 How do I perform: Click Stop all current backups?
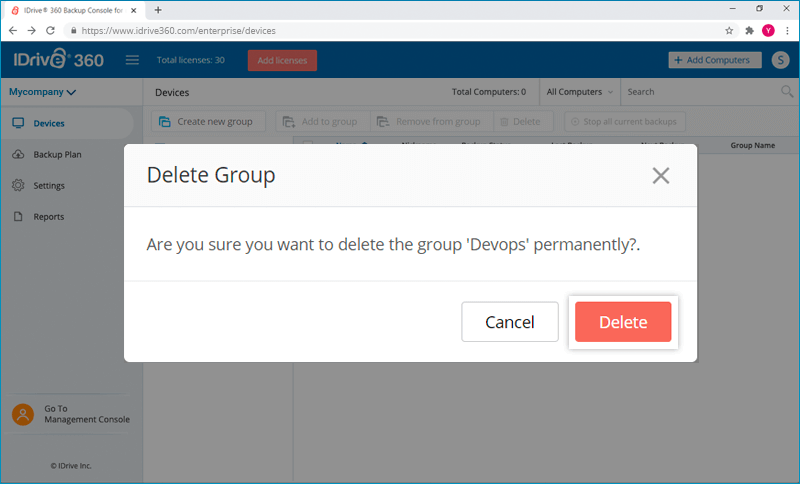click(624, 121)
